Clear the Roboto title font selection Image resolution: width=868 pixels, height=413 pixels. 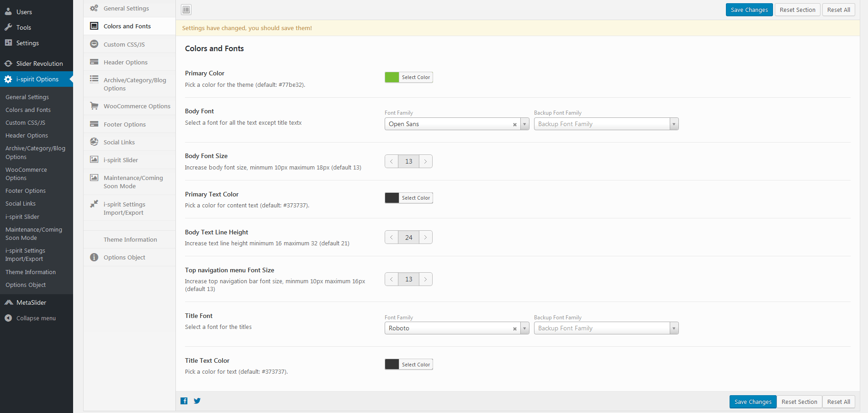coord(515,328)
